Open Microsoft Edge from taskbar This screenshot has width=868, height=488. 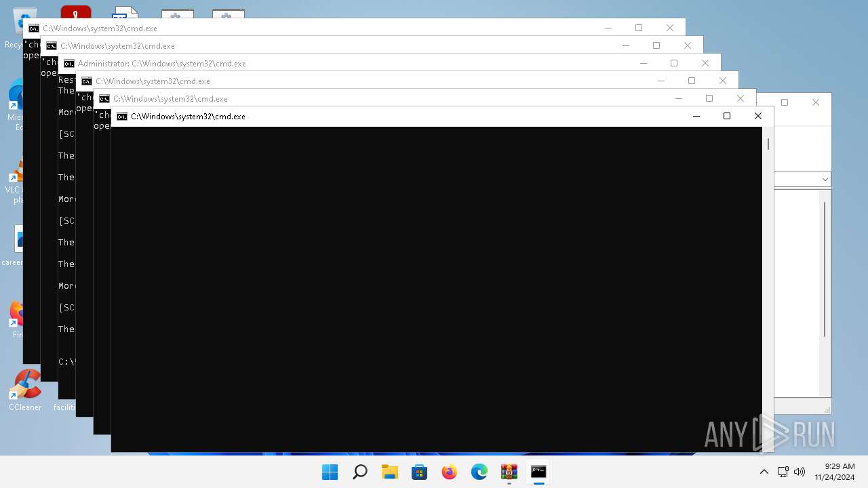[x=479, y=472]
